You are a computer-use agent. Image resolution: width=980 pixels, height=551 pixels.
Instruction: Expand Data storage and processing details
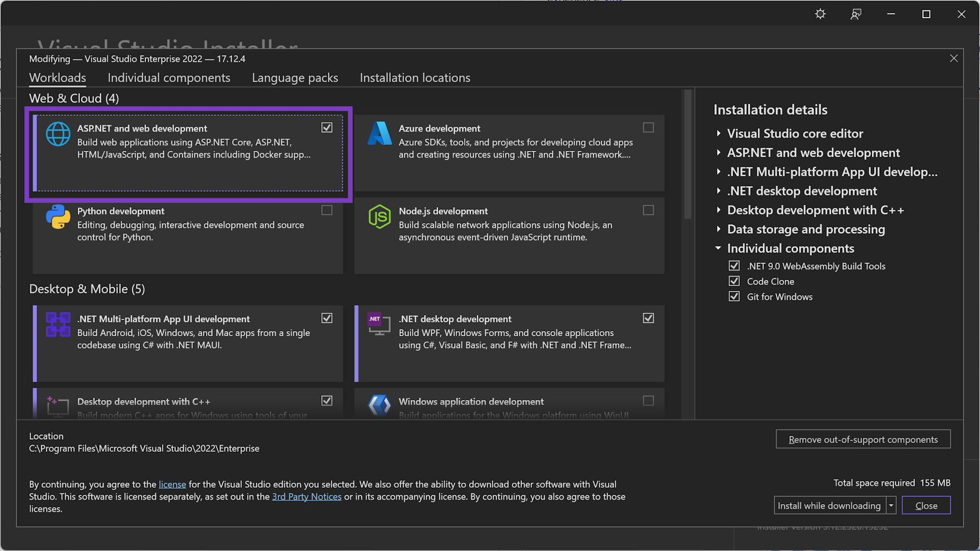718,229
